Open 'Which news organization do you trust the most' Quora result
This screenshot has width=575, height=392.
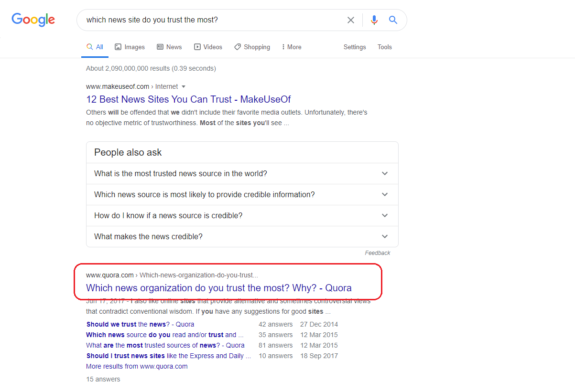pyautogui.click(x=219, y=288)
